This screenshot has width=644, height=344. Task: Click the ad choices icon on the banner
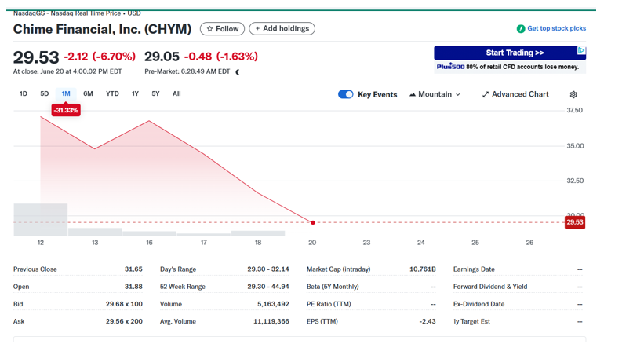point(581,50)
